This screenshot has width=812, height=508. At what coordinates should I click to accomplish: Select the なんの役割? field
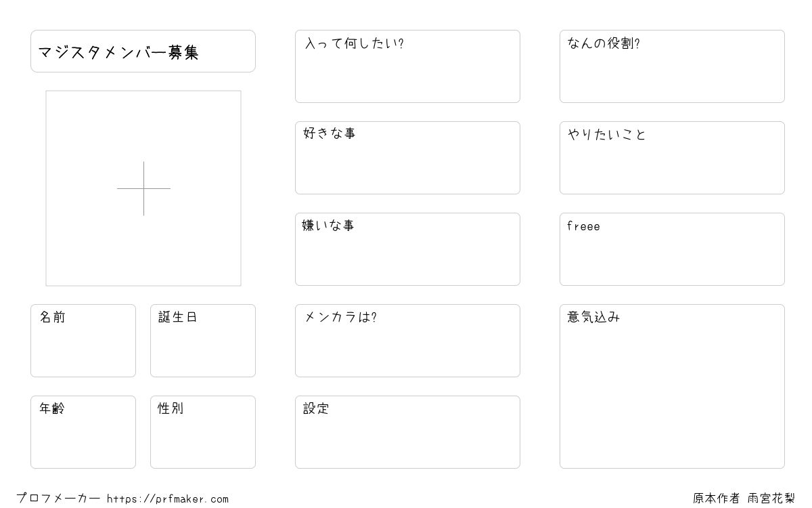tap(672, 66)
